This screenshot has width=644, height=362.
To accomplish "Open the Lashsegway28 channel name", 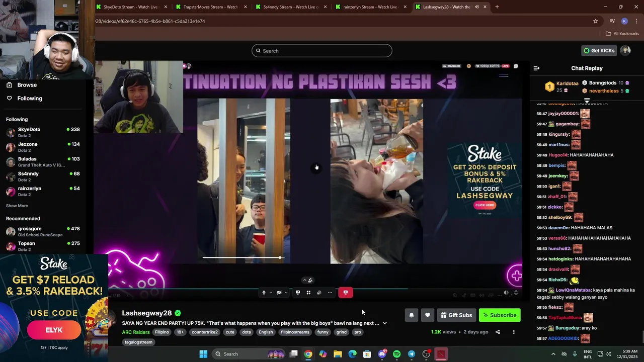I will [147, 313].
